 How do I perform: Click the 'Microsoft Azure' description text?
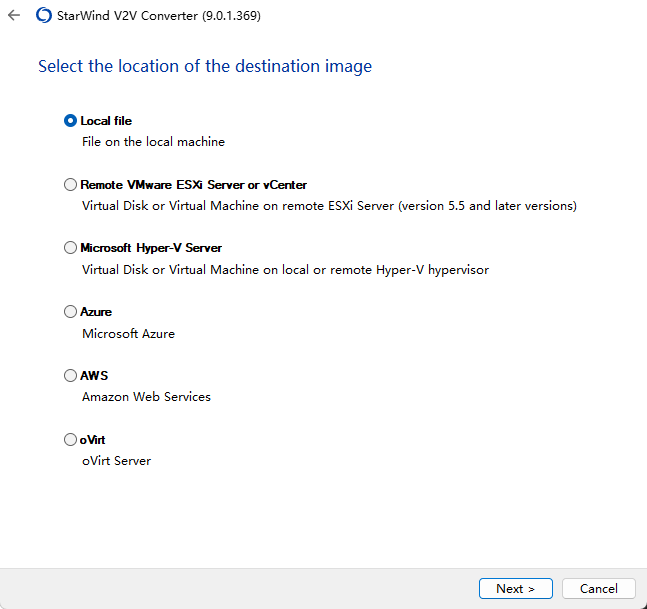[x=128, y=334]
